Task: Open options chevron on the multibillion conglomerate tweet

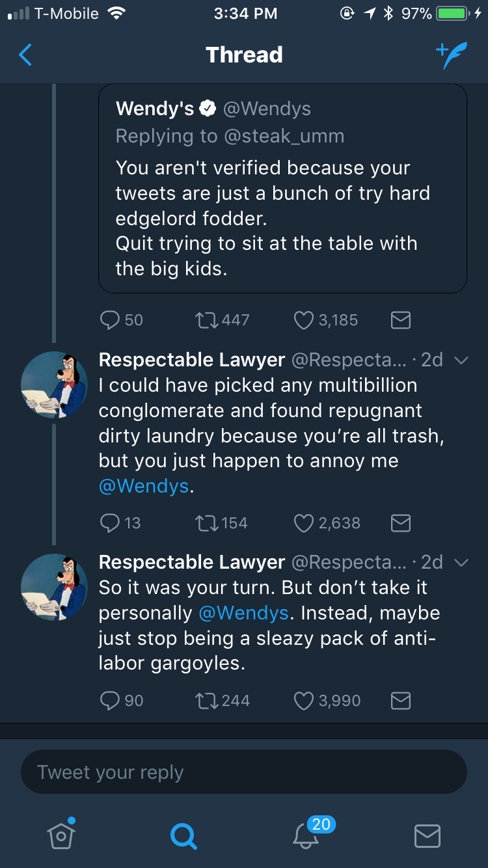Action: (x=461, y=360)
